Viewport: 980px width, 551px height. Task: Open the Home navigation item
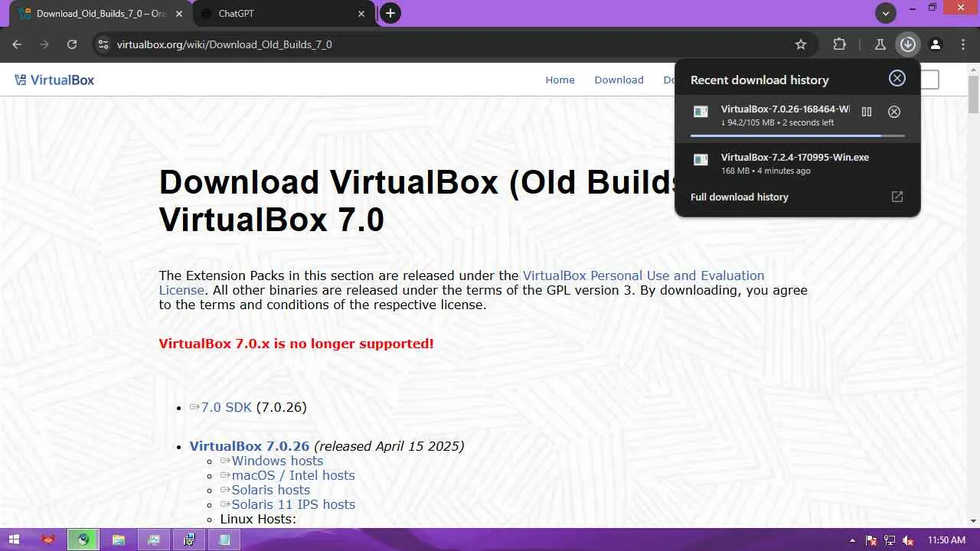[x=560, y=80]
